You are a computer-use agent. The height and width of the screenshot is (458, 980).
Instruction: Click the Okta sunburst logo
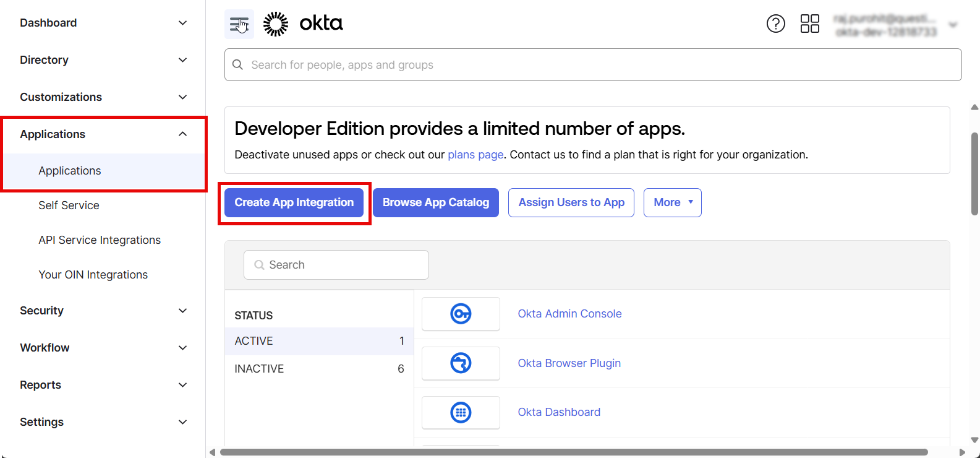pyautogui.click(x=276, y=24)
